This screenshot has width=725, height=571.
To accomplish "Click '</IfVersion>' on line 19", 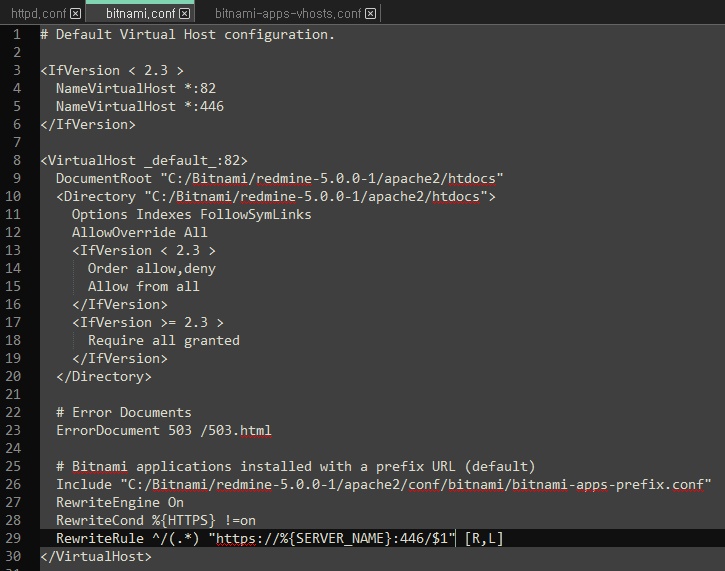I will [120, 359].
